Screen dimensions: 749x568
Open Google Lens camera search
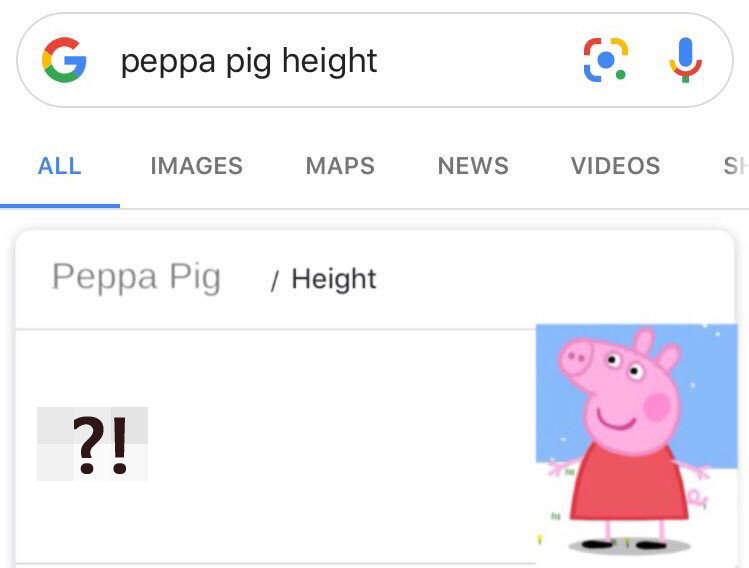(x=605, y=60)
